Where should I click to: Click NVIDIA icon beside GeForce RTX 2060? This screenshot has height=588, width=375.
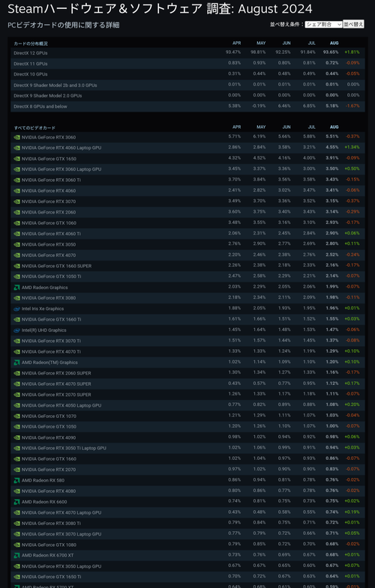click(x=17, y=212)
